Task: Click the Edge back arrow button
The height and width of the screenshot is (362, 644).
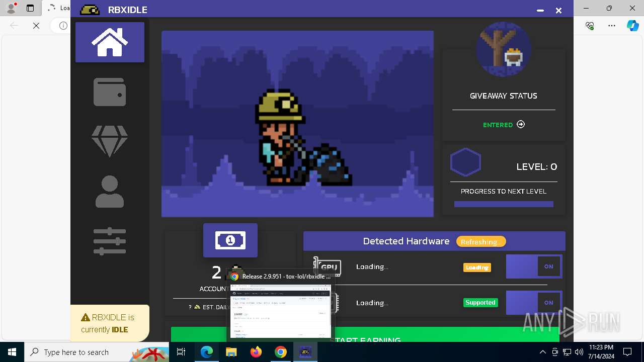Action: [14, 26]
